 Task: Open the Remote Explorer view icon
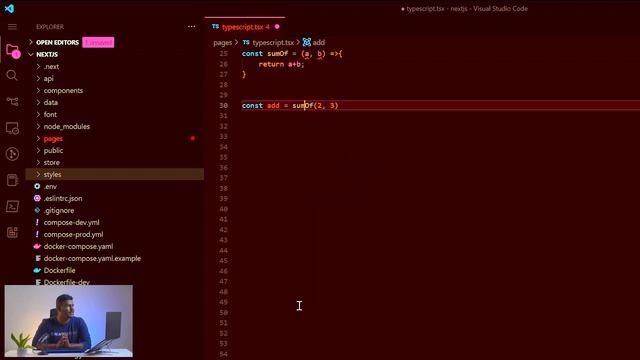click(12, 128)
